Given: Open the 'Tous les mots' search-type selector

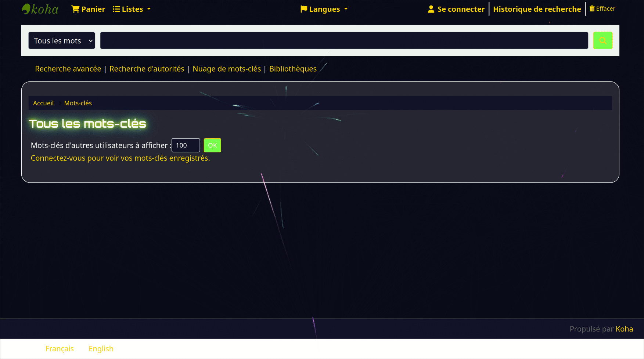Looking at the screenshot, I should pyautogui.click(x=62, y=40).
